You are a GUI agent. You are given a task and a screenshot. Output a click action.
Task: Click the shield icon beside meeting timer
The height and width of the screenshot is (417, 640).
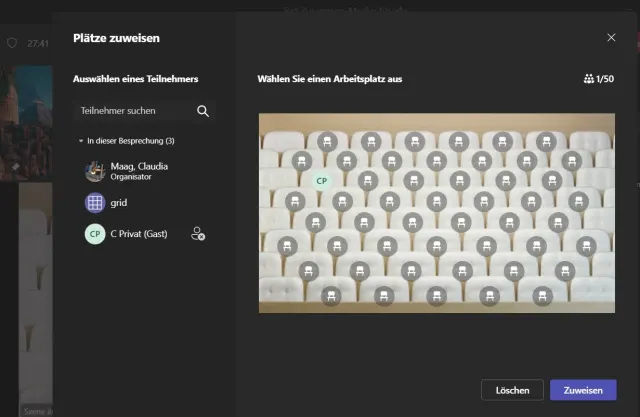click(12, 44)
